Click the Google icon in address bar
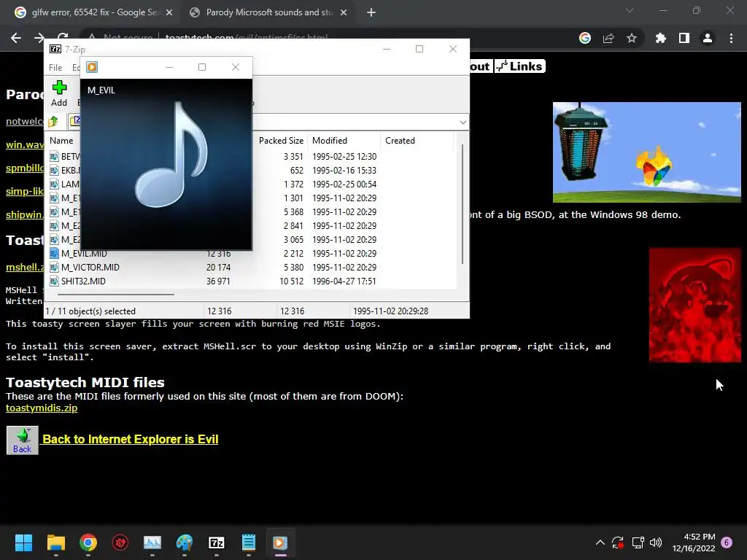Screen dimensions: 747x560 (x=584, y=38)
